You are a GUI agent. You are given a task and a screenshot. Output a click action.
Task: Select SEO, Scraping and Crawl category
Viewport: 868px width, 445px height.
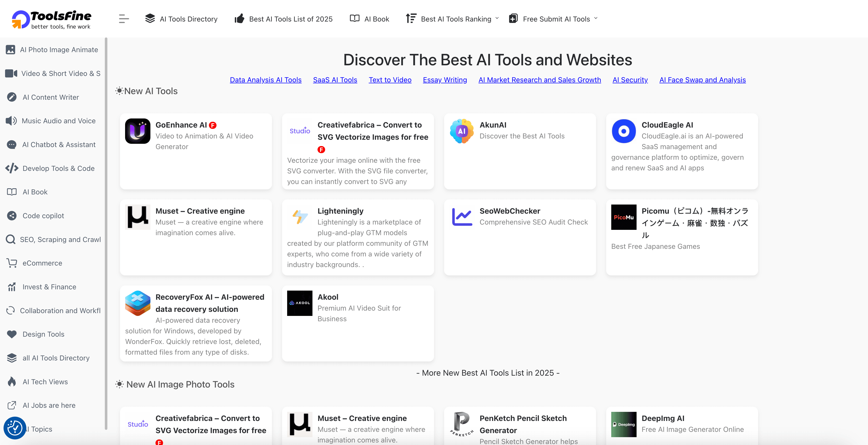click(x=60, y=239)
